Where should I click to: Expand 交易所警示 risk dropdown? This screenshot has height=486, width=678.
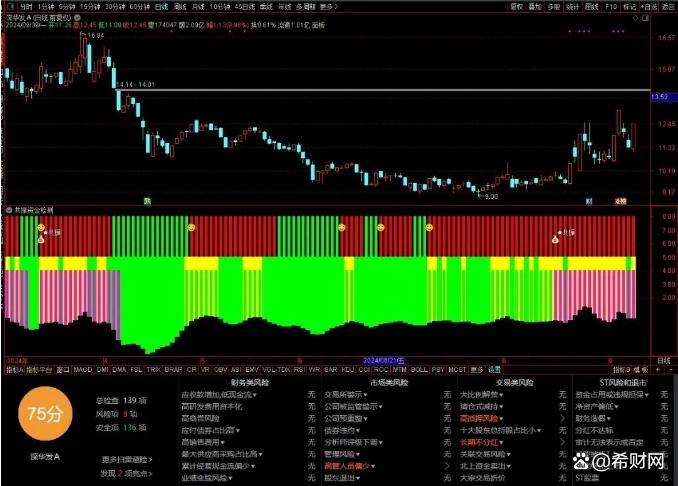coord(346,395)
